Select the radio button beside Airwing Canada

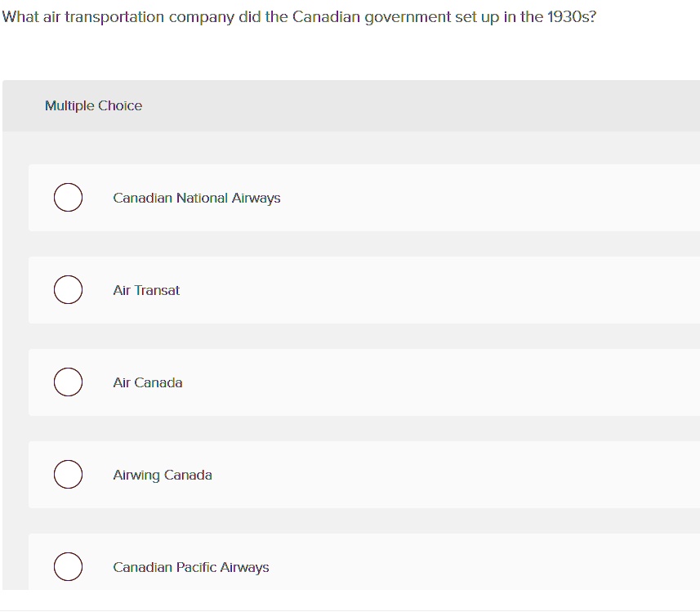pyautogui.click(x=69, y=474)
